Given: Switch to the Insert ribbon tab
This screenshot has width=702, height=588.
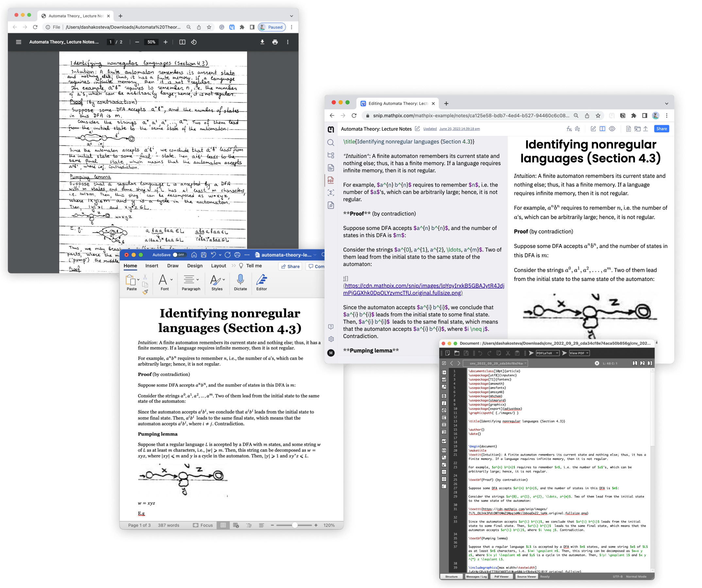Looking at the screenshot, I should point(151,266).
